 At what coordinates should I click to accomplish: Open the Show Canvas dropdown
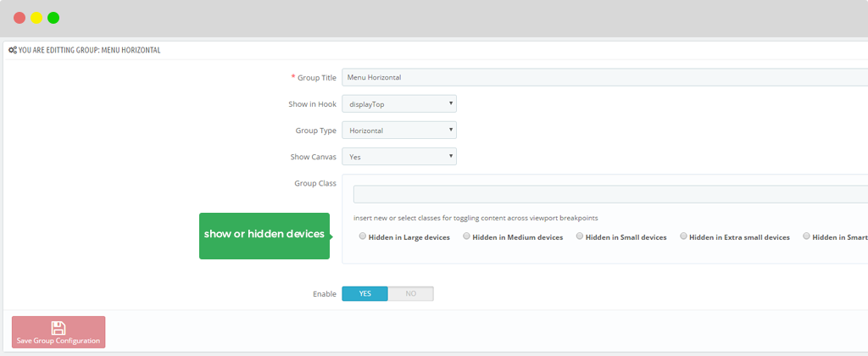point(399,157)
